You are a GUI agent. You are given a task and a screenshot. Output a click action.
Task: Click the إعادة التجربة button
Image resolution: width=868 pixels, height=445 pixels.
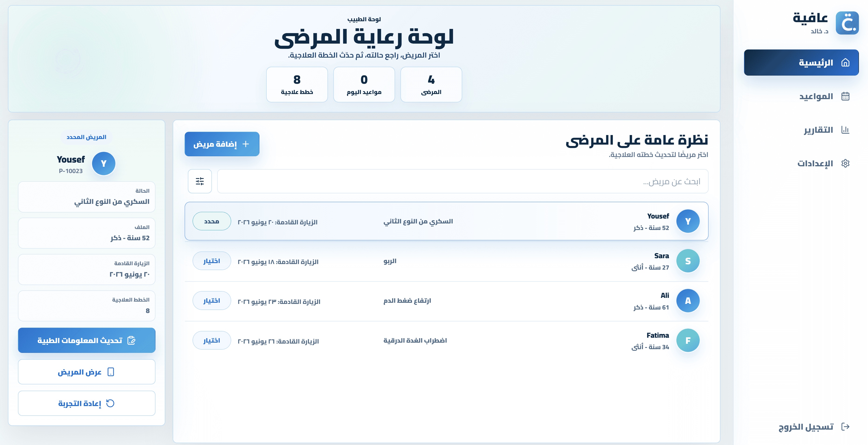coord(87,403)
